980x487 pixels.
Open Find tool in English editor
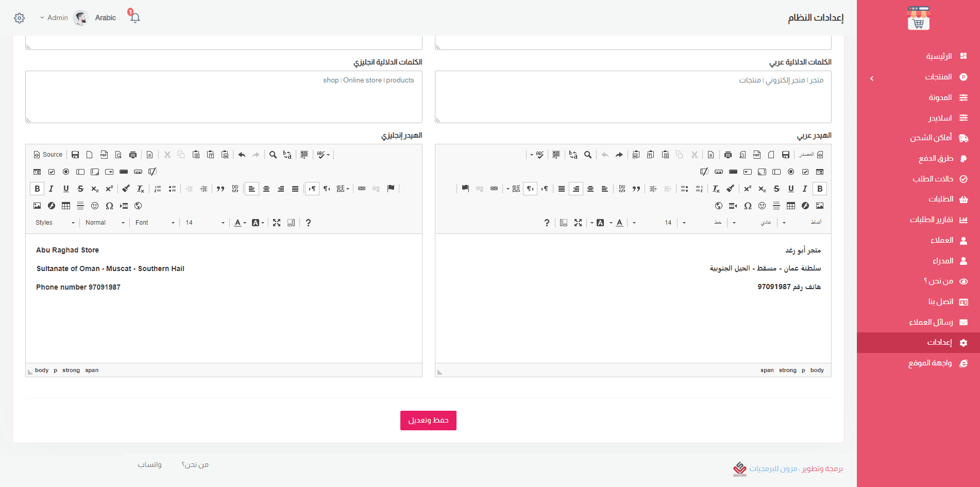[273, 155]
